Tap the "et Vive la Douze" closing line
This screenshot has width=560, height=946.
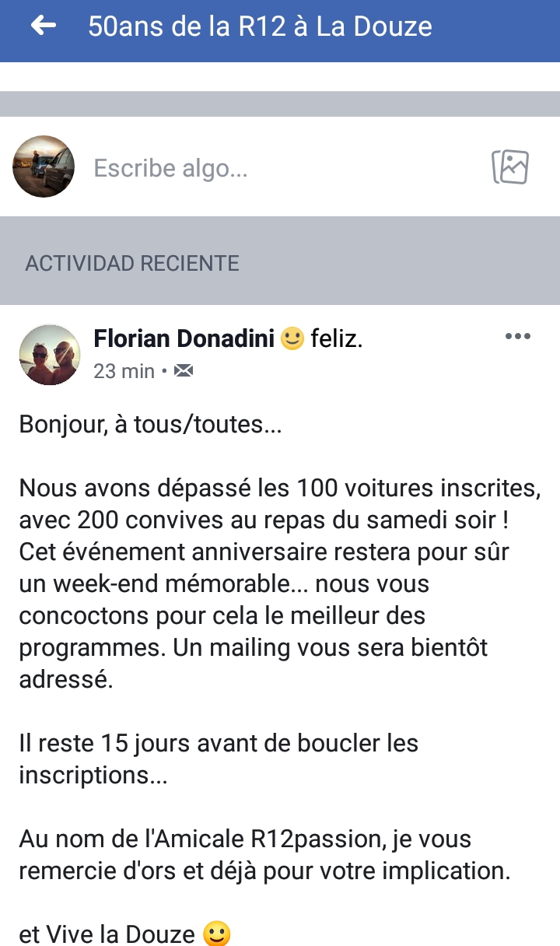point(107,933)
